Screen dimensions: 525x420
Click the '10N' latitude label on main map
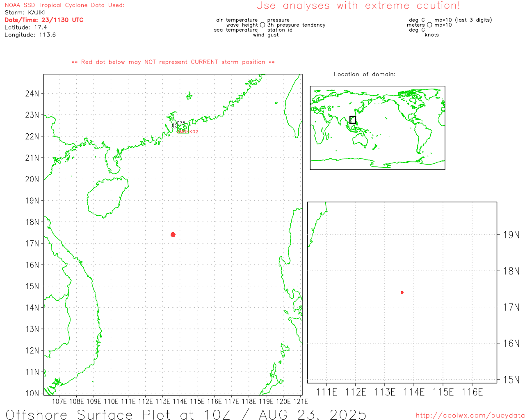point(32,393)
